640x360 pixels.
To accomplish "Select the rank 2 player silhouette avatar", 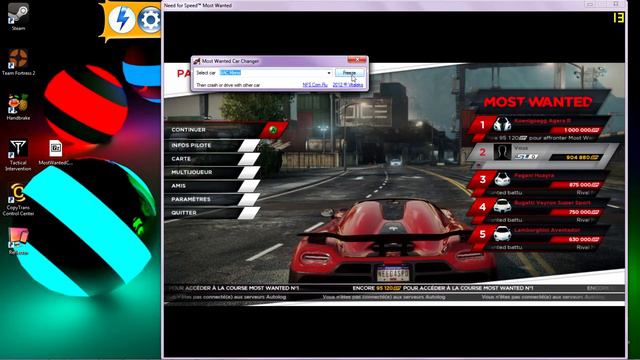I will pyautogui.click(x=502, y=152).
